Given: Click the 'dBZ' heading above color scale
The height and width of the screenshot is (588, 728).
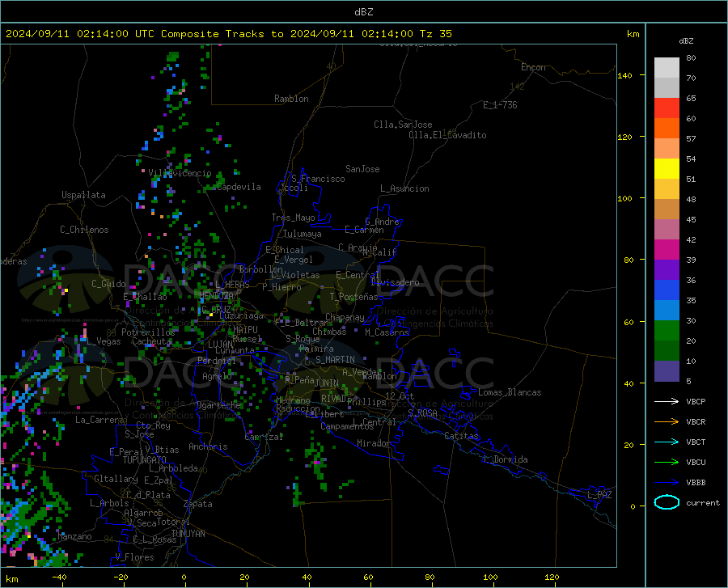Looking at the screenshot, I should (x=686, y=40).
